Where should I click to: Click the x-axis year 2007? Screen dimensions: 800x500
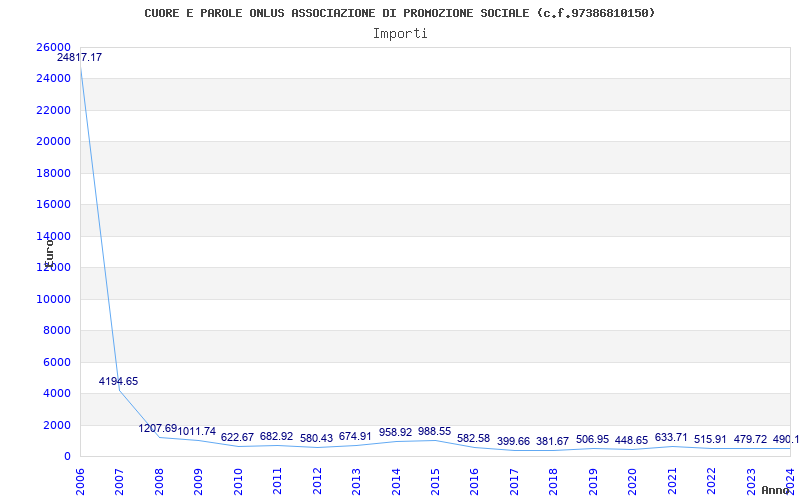119,482
